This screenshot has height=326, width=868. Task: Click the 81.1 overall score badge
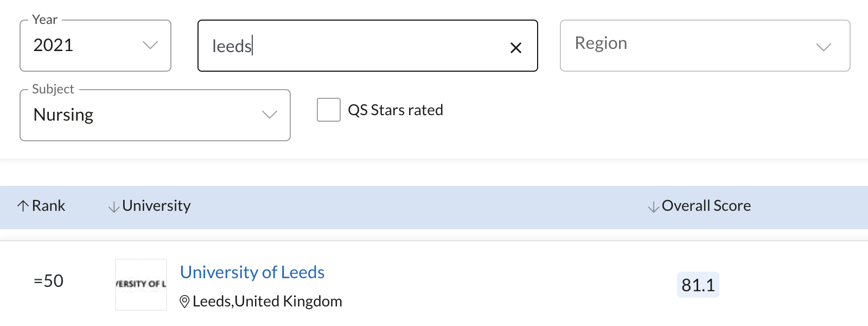click(698, 285)
